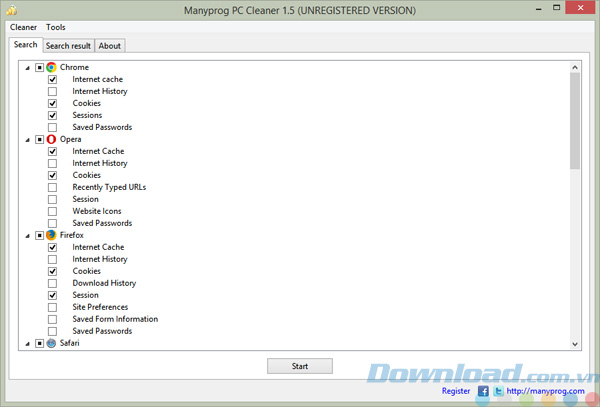The height and width of the screenshot is (407, 600).
Task: Open the Cleaner menu
Action: 23,27
